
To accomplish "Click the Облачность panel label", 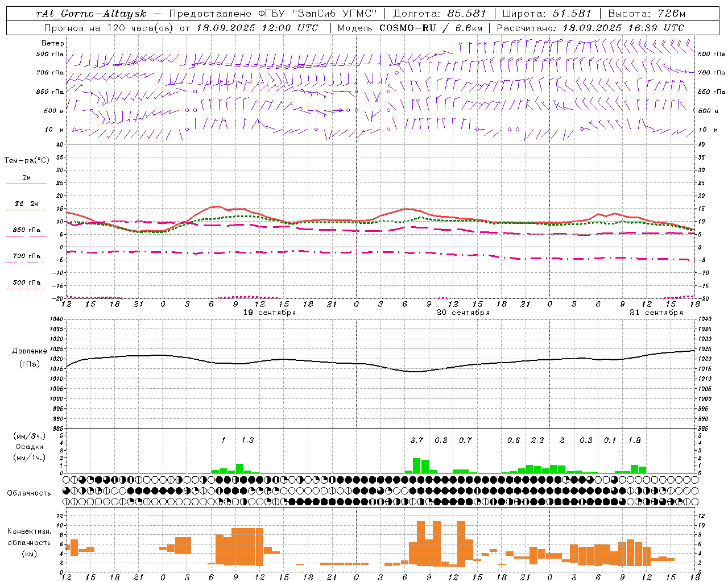I will point(29,493).
